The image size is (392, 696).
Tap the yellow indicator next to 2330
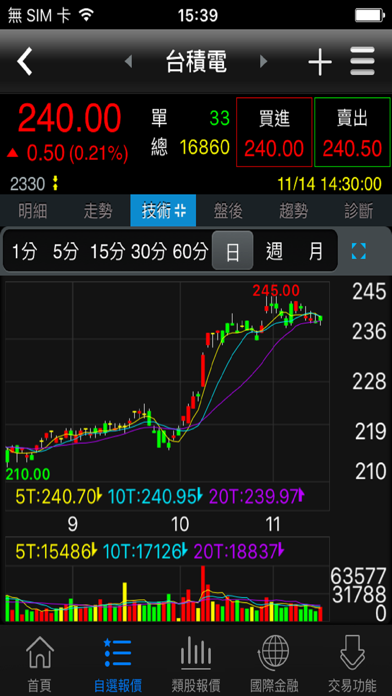[55, 184]
